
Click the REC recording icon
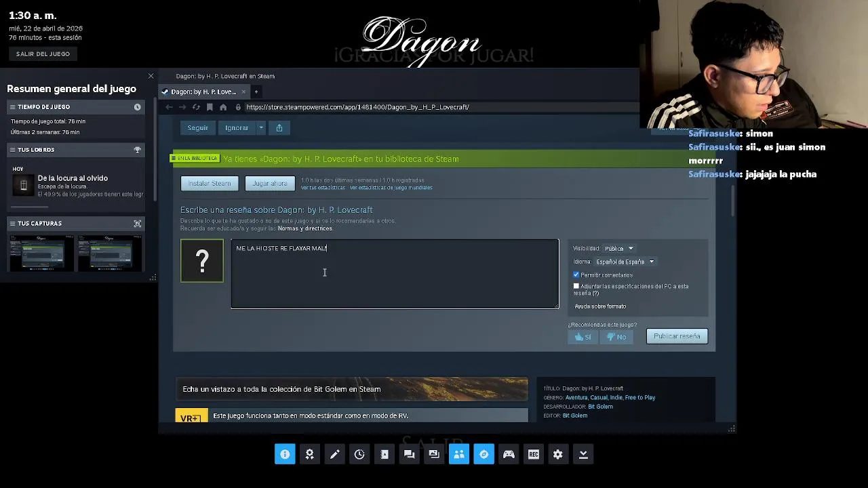tap(534, 454)
